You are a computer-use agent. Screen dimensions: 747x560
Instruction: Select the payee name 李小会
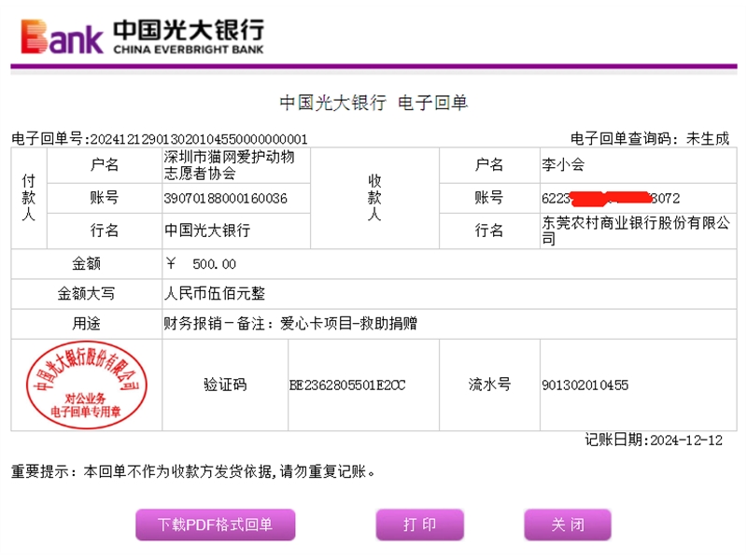click(563, 165)
